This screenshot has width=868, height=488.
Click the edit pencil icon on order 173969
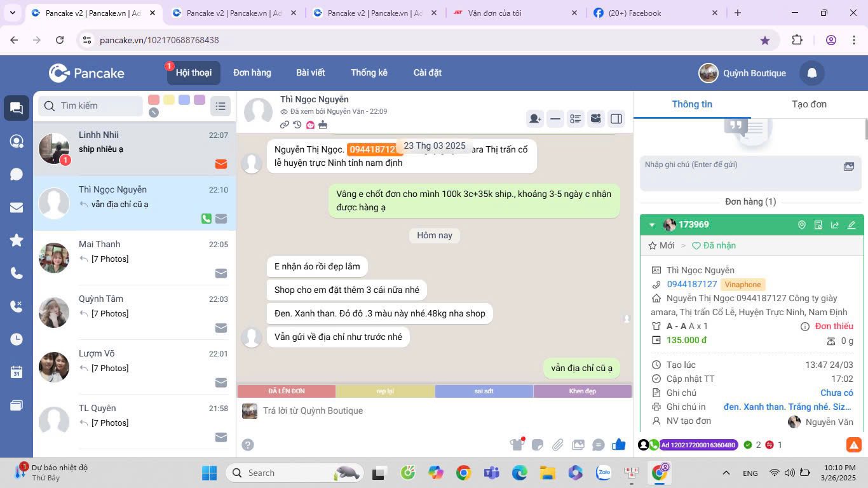point(851,225)
